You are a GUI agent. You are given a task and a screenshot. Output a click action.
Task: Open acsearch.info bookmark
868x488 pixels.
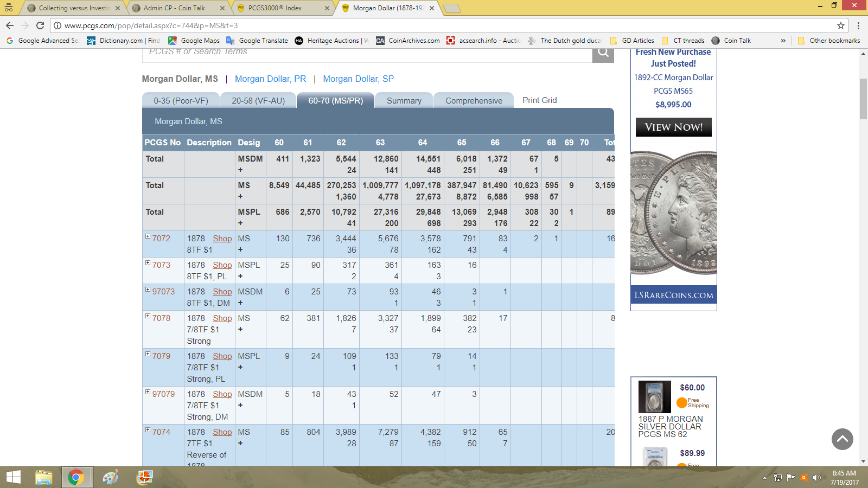coord(483,41)
